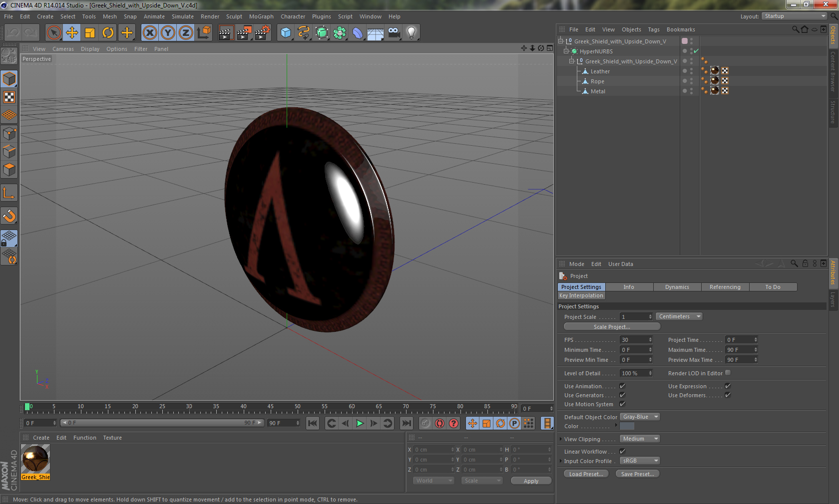Click the default Color swatch
This screenshot has height=504, width=839.
tap(627, 426)
